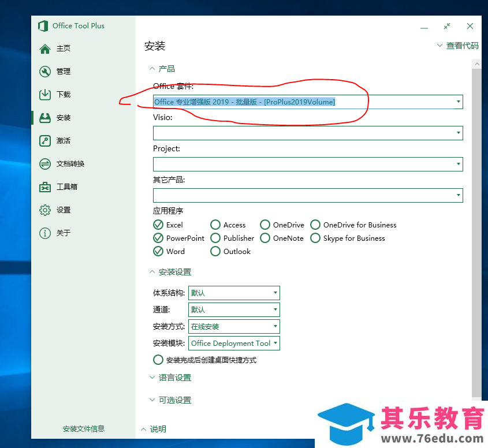
Task: Enable Skype for Business
Action: point(315,238)
